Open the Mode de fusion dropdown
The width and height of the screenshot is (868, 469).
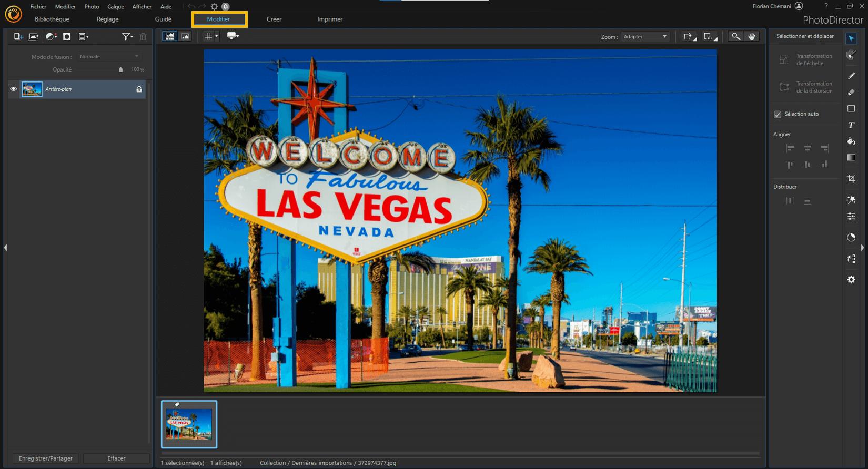coord(109,56)
